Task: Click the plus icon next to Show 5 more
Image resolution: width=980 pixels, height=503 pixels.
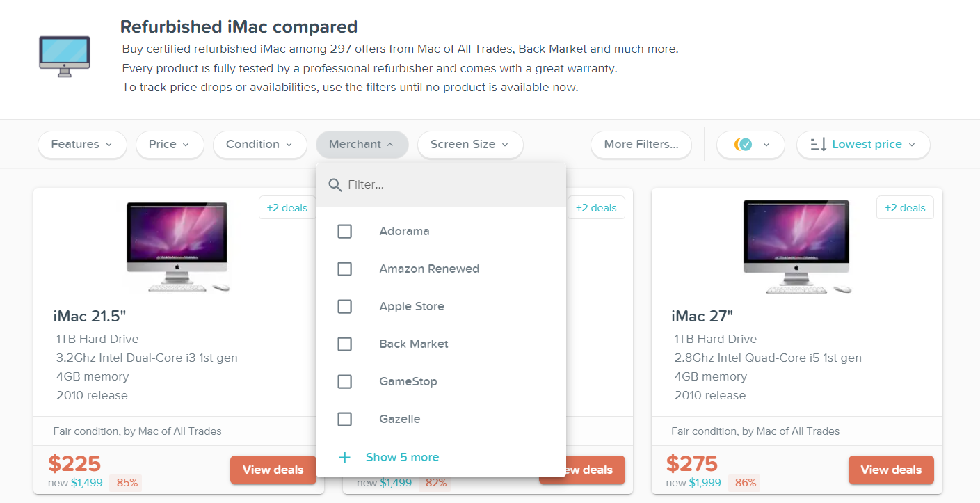Action: pyautogui.click(x=344, y=457)
